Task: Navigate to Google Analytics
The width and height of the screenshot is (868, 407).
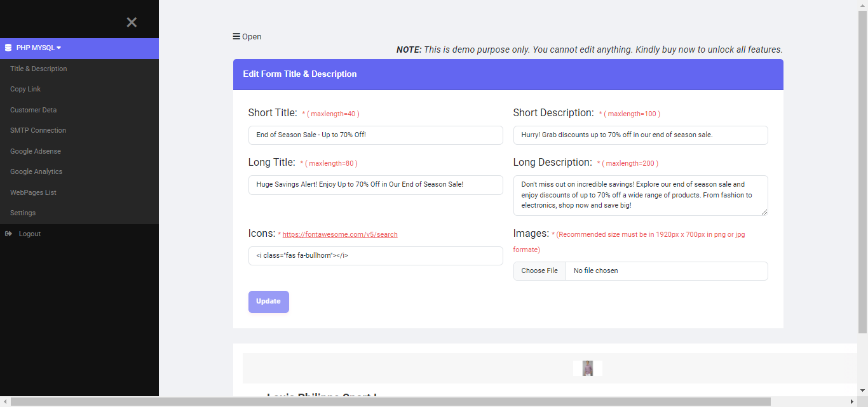Action: (x=36, y=171)
